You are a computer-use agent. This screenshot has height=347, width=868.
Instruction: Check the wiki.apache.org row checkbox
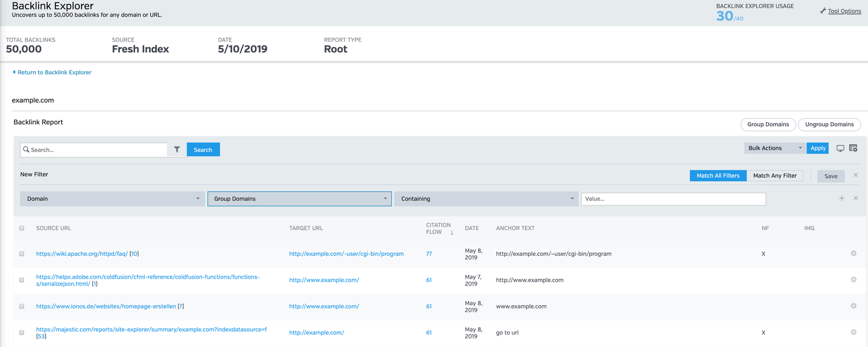(22, 254)
